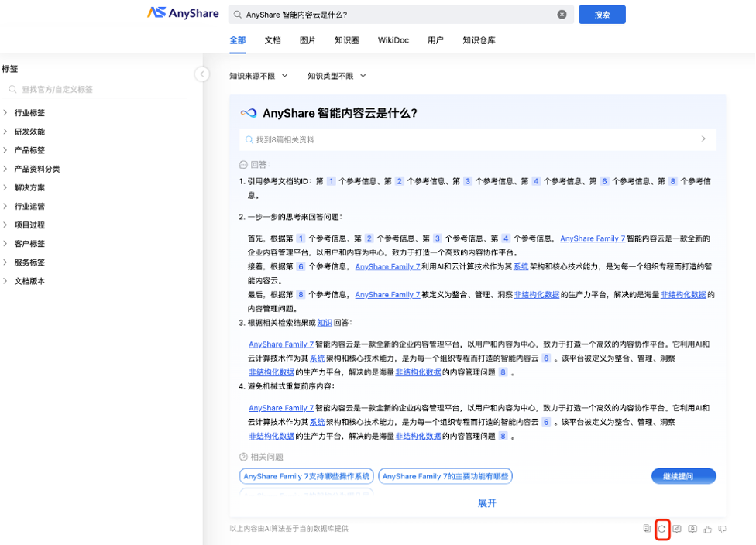
Task: Click the magnifier icon in the tag search box
Action: pyautogui.click(x=12, y=89)
